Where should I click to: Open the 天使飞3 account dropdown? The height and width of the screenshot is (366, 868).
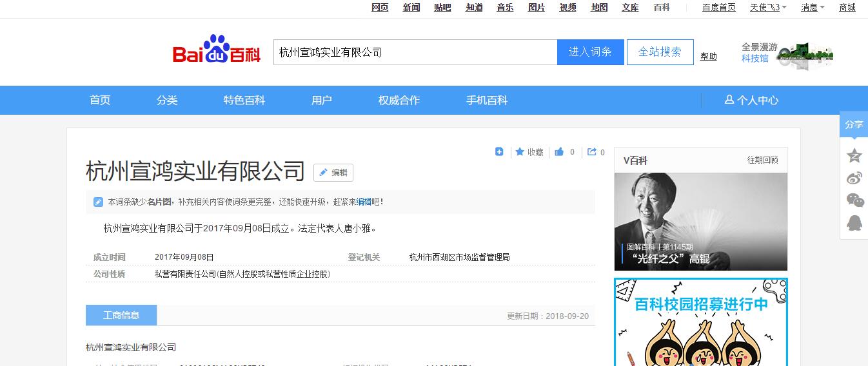tap(768, 8)
